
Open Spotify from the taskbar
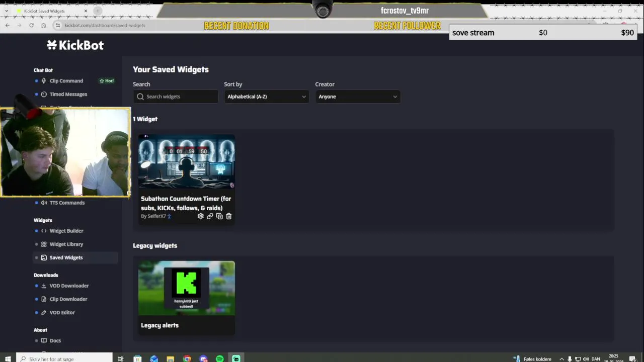(x=220, y=358)
